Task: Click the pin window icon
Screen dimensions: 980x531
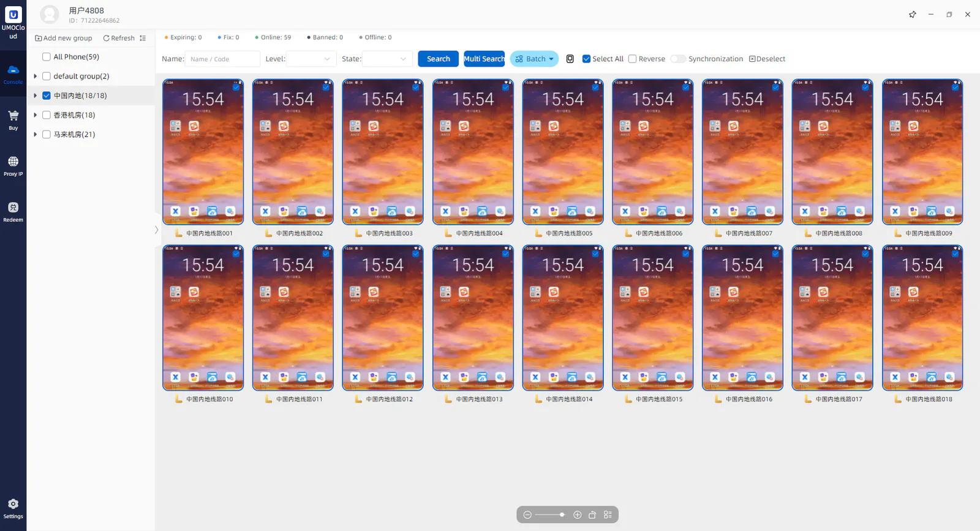Action: coord(913,14)
